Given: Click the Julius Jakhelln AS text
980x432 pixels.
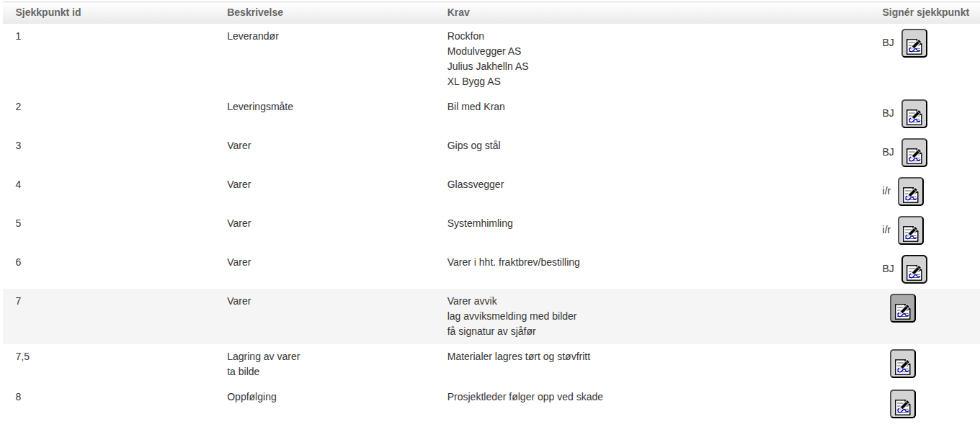Looking at the screenshot, I should point(487,66).
